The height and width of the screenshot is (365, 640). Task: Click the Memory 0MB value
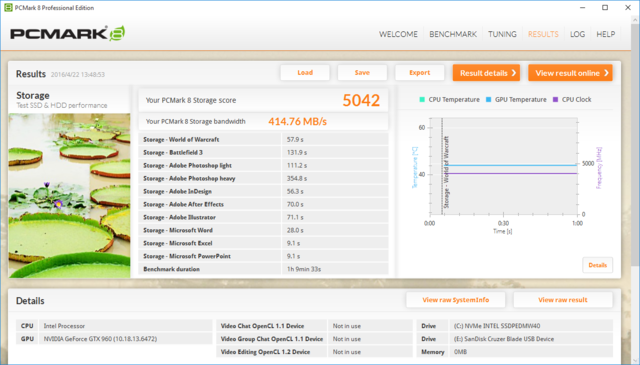click(460, 352)
